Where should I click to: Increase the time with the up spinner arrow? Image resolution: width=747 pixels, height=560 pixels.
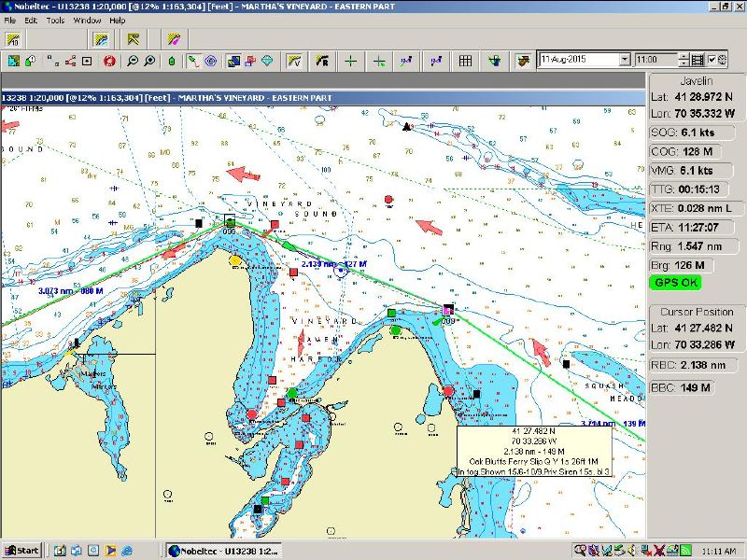pyautogui.click(x=684, y=56)
